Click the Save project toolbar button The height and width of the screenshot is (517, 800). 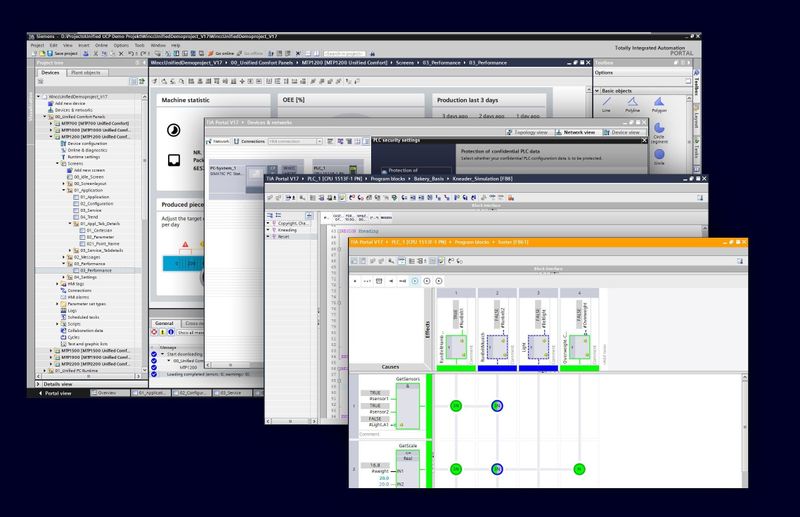click(x=62, y=54)
